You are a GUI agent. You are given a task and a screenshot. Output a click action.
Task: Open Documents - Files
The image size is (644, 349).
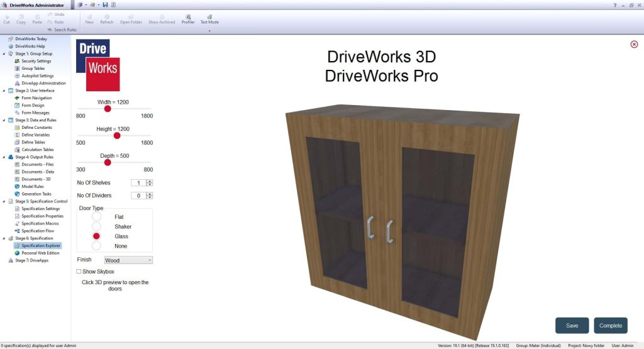[x=34, y=164]
